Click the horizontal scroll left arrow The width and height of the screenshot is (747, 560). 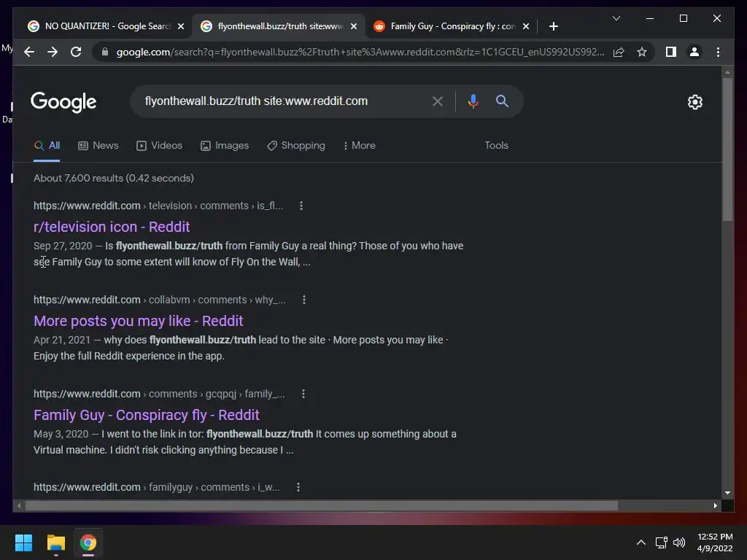[x=19, y=506]
